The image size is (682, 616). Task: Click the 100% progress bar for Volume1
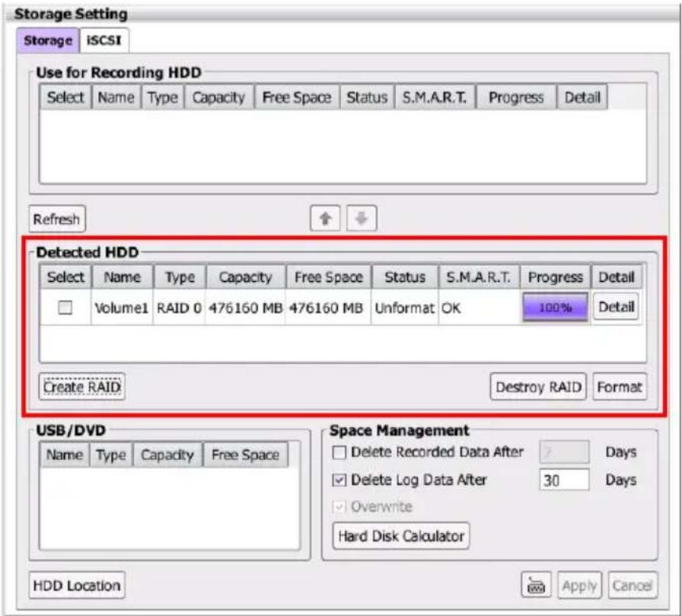pyautogui.click(x=555, y=308)
